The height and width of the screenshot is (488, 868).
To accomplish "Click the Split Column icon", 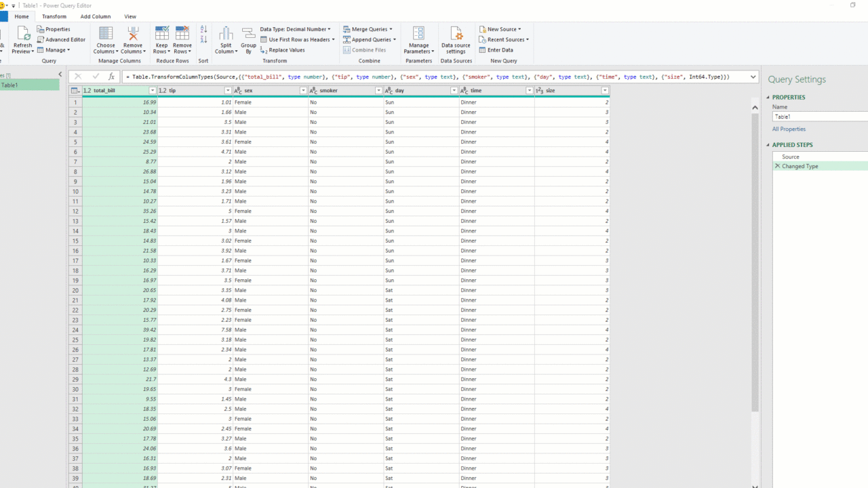I will pyautogui.click(x=226, y=34).
